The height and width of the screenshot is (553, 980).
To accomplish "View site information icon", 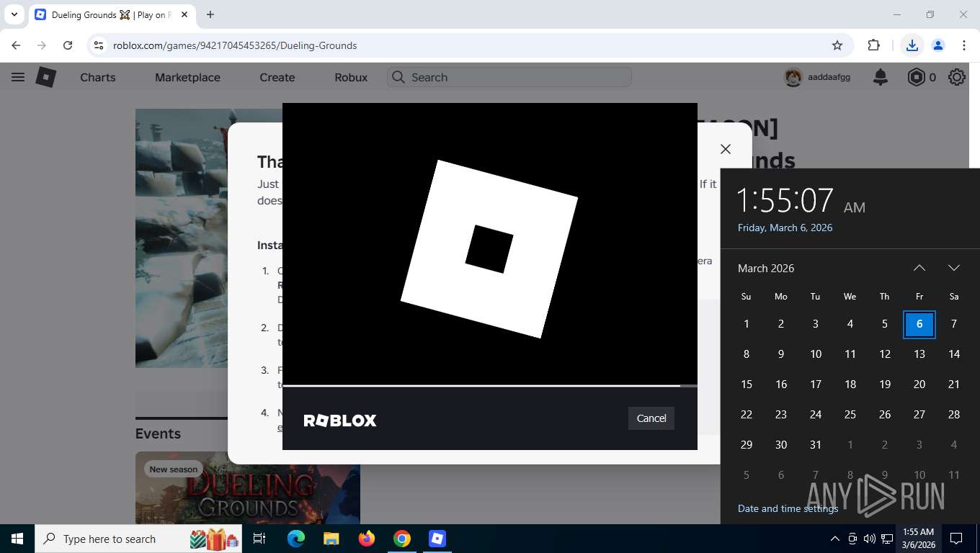I will click(x=99, y=45).
